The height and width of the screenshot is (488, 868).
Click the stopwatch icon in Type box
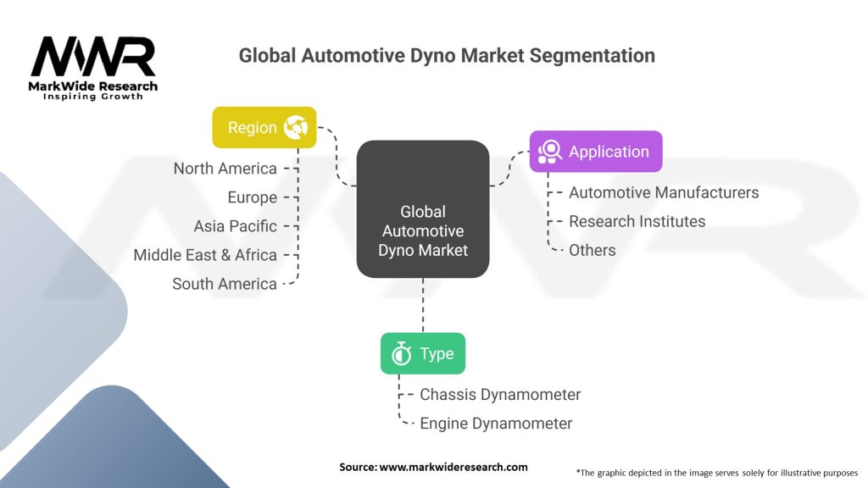click(401, 353)
